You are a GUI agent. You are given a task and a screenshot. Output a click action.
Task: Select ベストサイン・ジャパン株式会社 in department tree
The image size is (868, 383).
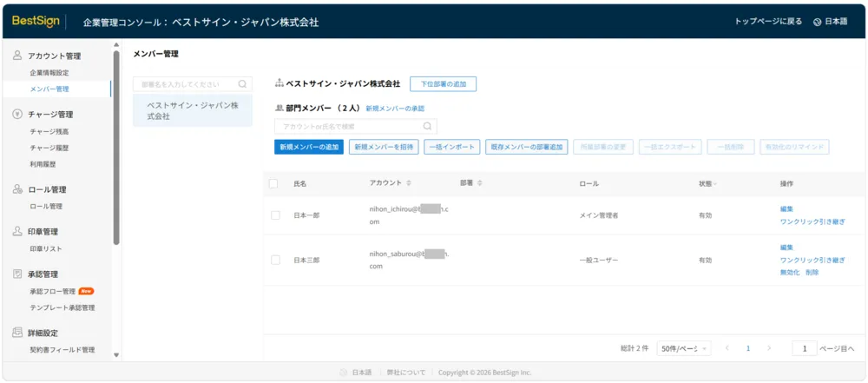(193, 111)
